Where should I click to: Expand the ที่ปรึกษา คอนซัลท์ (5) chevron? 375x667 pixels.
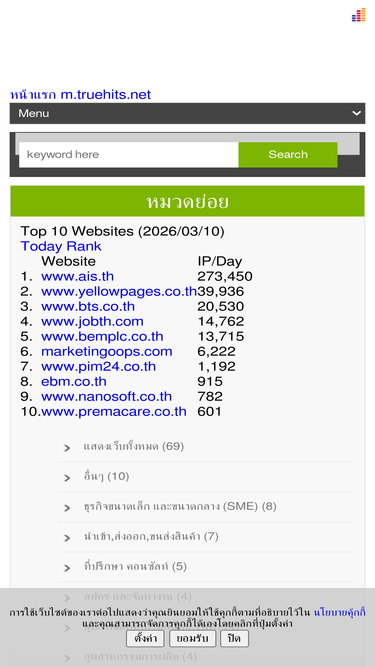(67, 568)
